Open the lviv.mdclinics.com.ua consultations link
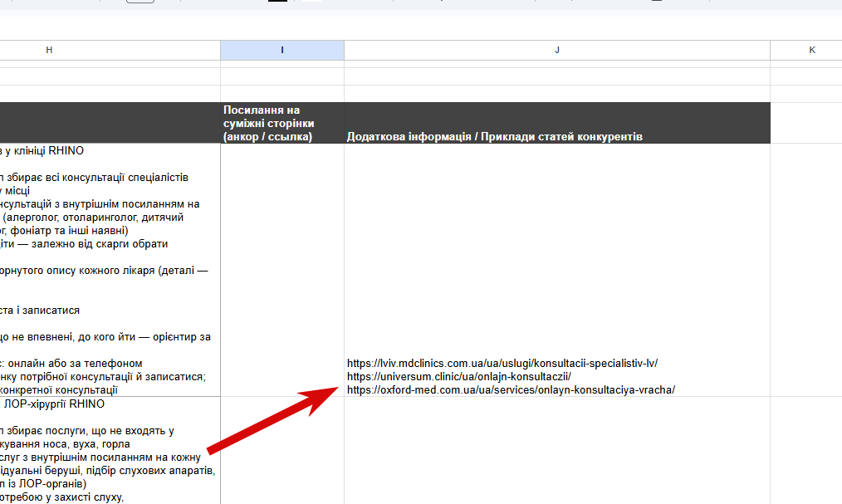This screenshot has height=504, width=842. [502, 364]
